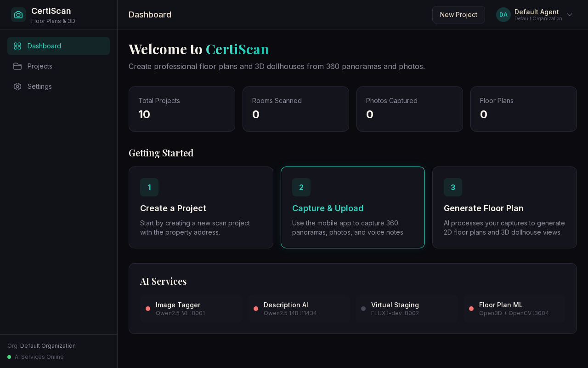Open Settings from the sidebar navigation
Image resolution: width=588 pixels, height=368 pixels.
click(x=40, y=86)
